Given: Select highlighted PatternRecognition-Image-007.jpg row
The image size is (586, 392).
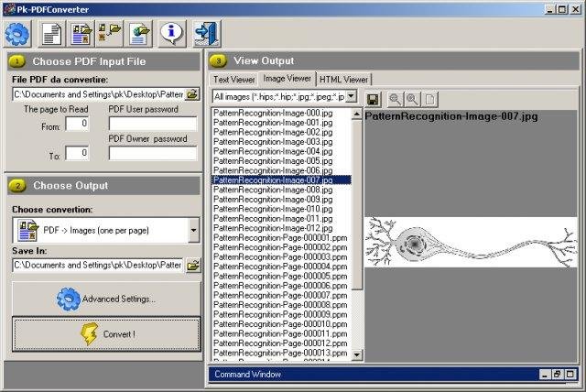Looking at the screenshot, I should coord(281,180).
